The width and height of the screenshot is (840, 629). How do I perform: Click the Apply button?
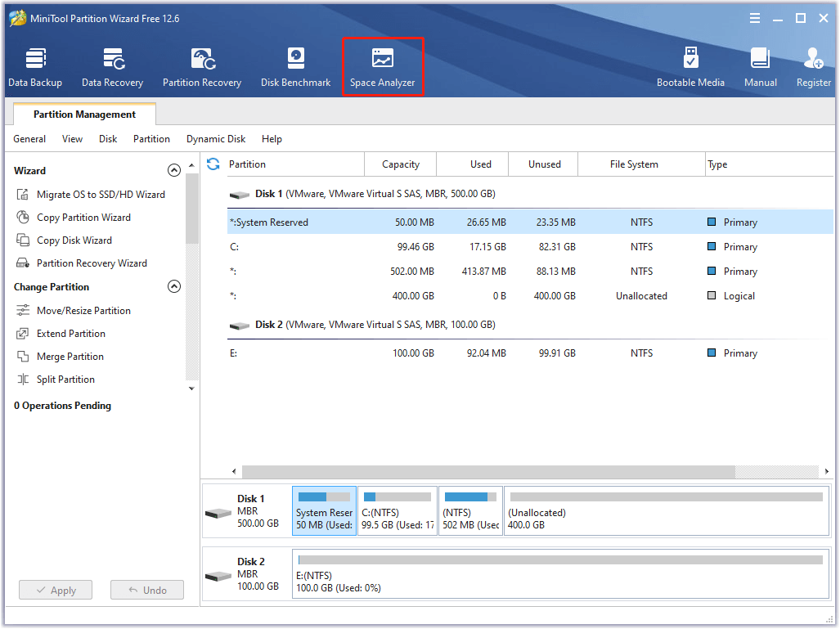(56, 591)
